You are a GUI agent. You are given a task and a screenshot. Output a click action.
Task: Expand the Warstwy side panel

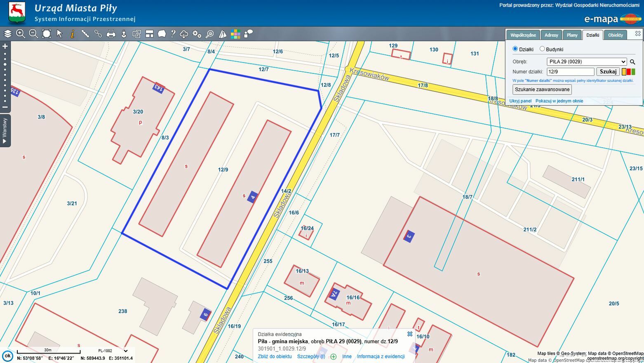[5, 131]
